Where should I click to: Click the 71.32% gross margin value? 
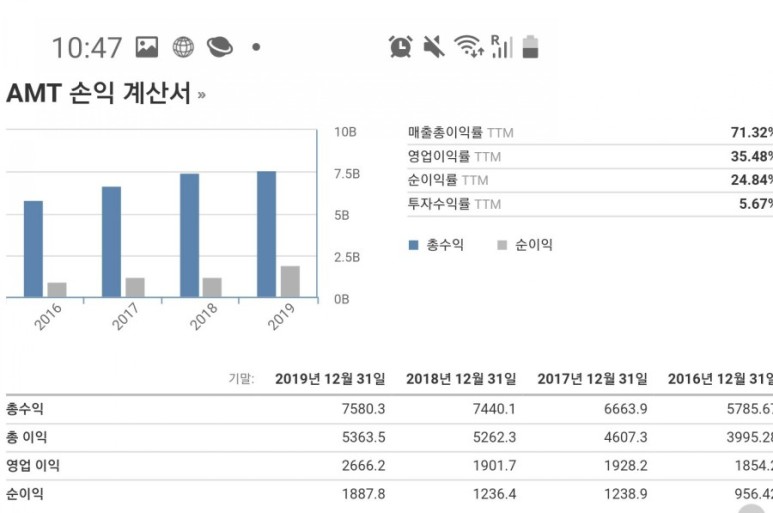tap(751, 133)
